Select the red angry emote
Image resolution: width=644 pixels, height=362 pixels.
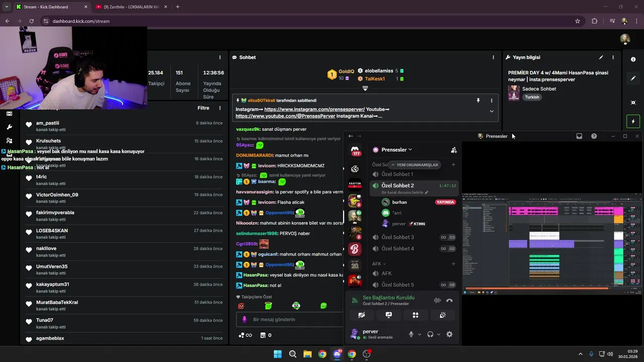[x=241, y=306]
